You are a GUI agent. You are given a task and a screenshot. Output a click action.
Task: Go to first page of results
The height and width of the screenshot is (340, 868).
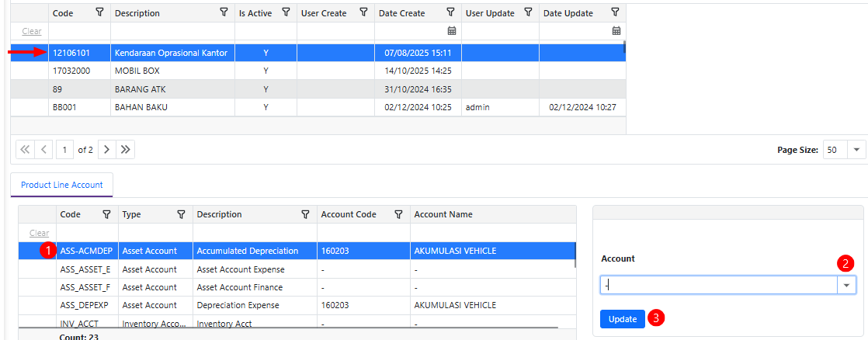[x=25, y=150]
